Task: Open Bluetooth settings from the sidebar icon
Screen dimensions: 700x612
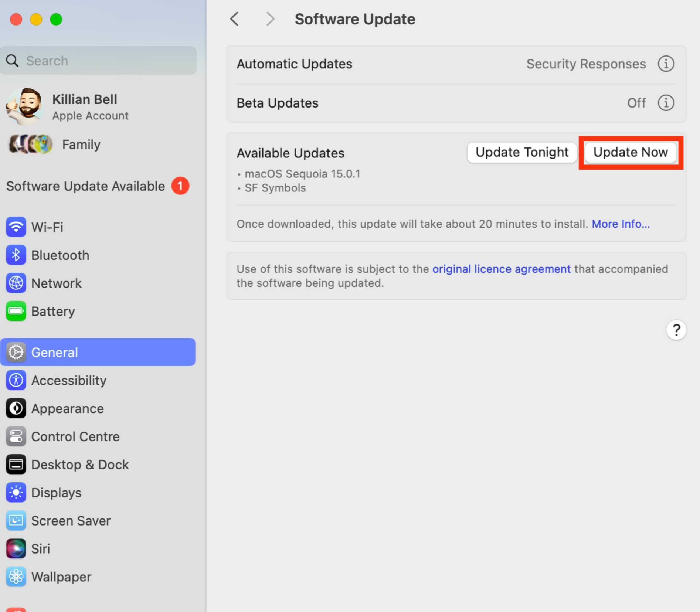Action: pyautogui.click(x=16, y=255)
